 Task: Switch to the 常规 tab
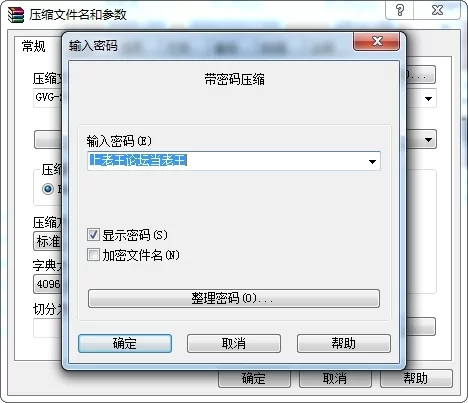[x=33, y=46]
